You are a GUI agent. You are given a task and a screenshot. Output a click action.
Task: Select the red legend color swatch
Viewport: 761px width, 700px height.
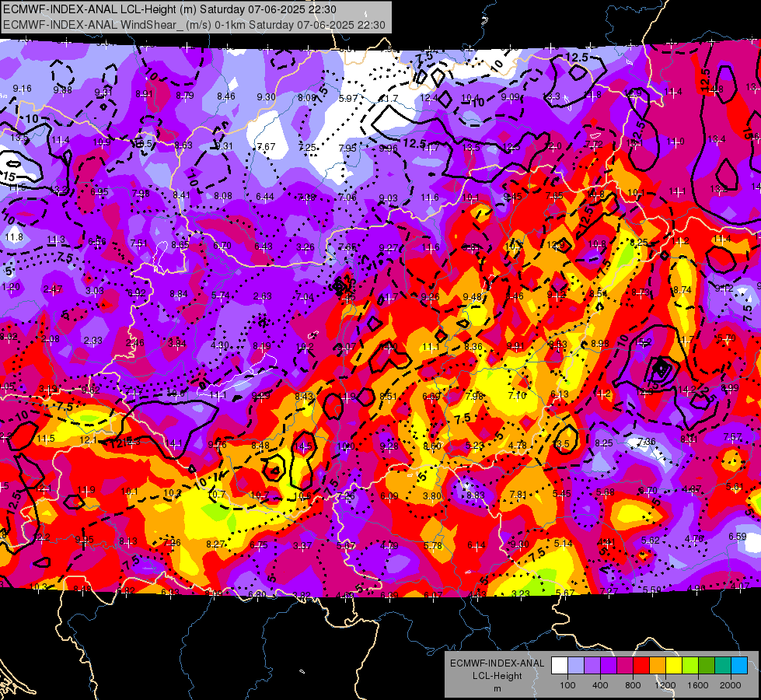[x=641, y=666]
